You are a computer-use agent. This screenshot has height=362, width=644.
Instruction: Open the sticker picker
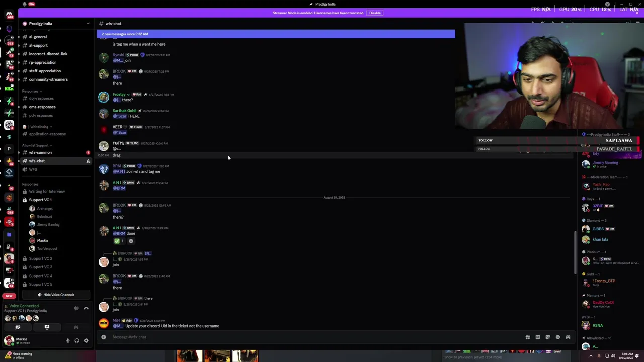pos(547,337)
